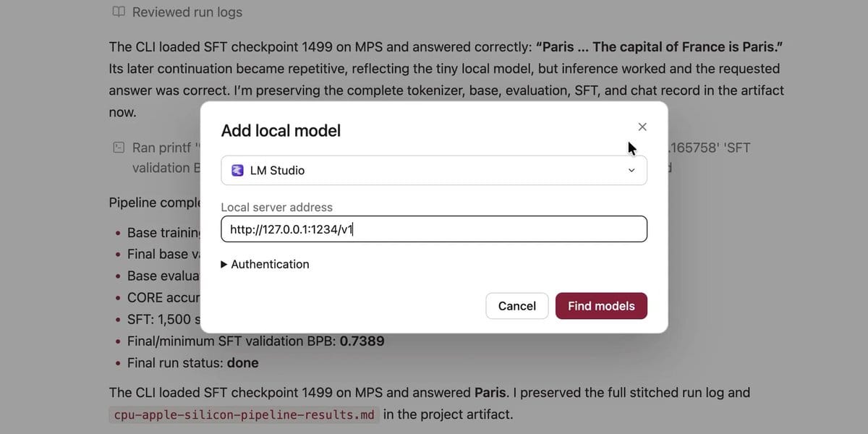
Task: Click the terminal icon beside Ran printf
Action: tap(119, 148)
